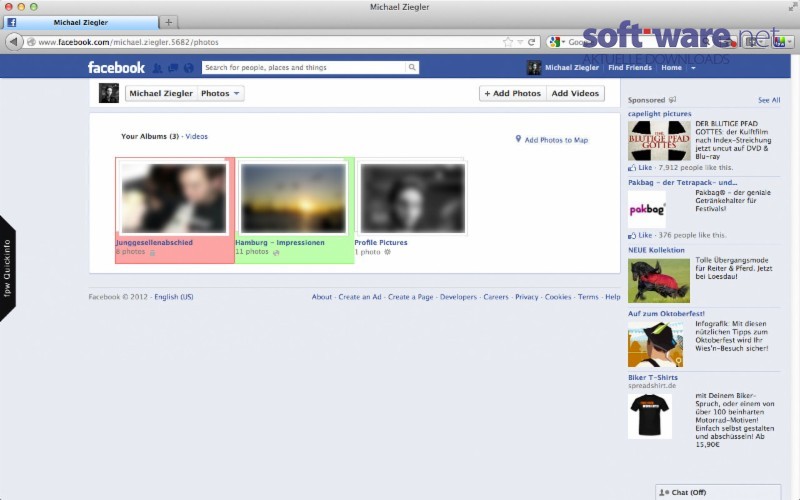Open the notifications globe icon
800x500 pixels.
(189, 67)
